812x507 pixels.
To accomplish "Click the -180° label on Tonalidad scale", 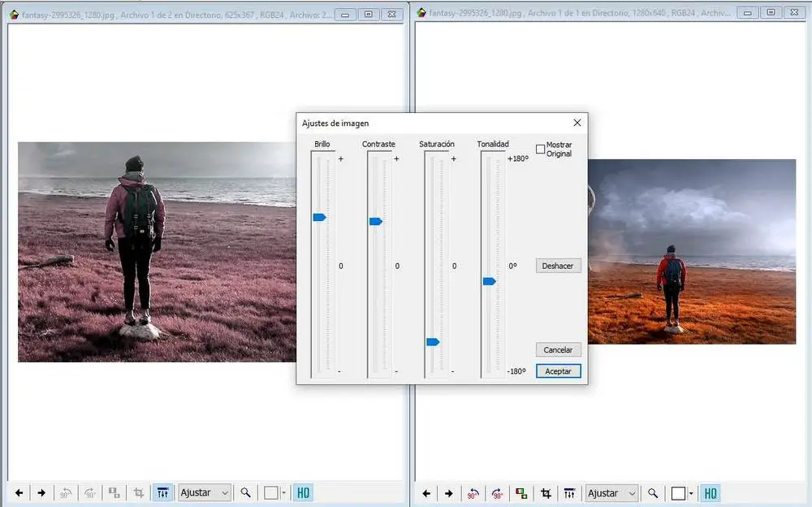I will pyautogui.click(x=516, y=371).
